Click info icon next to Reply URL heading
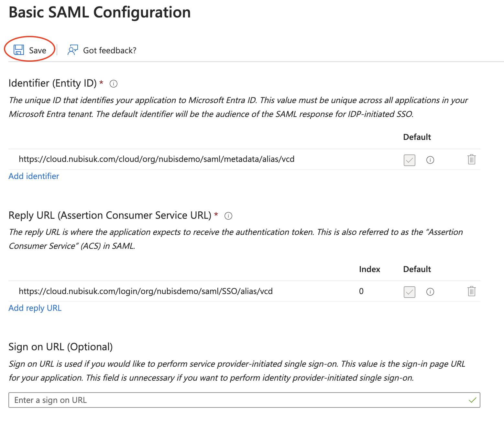Image resolution: width=504 pixels, height=422 pixels. (x=228, y=216)
